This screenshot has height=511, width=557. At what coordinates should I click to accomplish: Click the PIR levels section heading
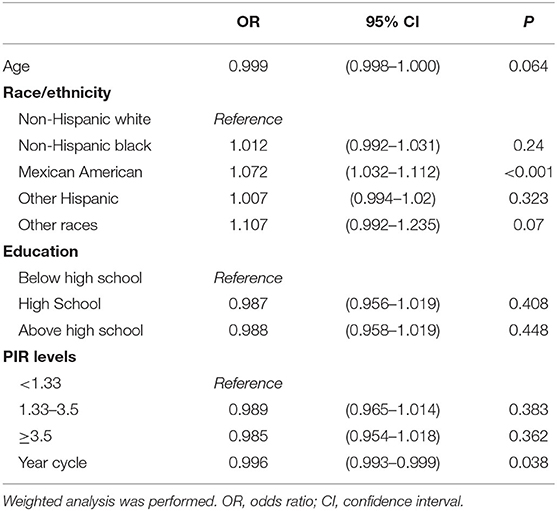(x=39, y=357)
